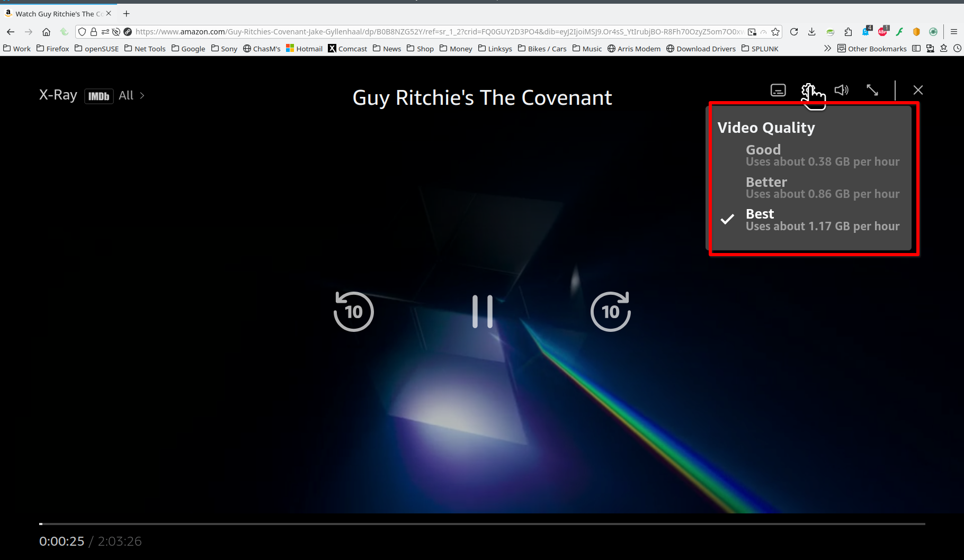Open a new browser tab

pyautogui.click(x=126, y=14)
